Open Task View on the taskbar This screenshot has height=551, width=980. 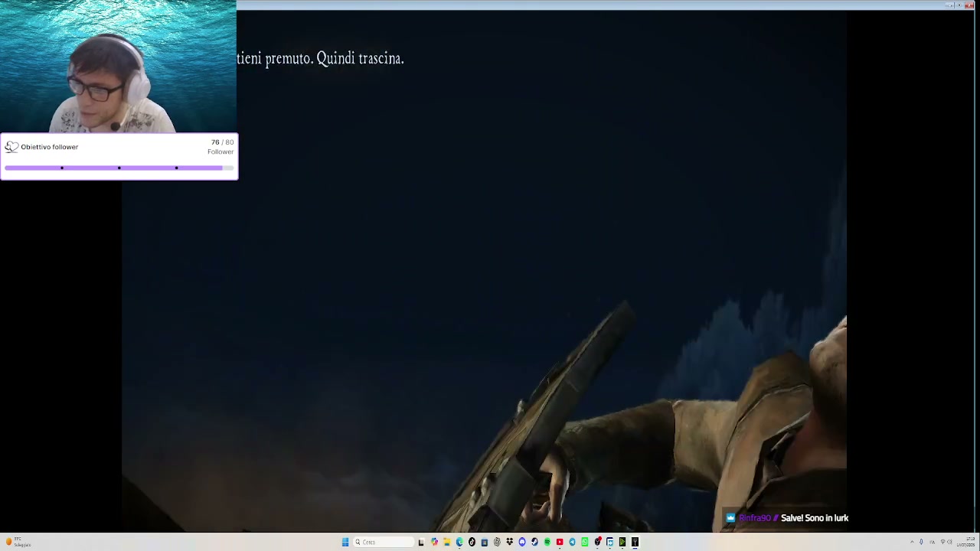(421, 542)
